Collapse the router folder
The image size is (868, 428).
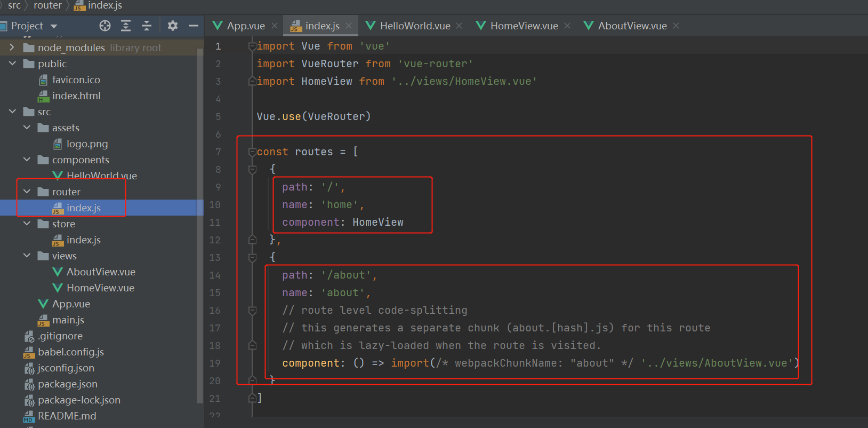[x=27, y=192]
